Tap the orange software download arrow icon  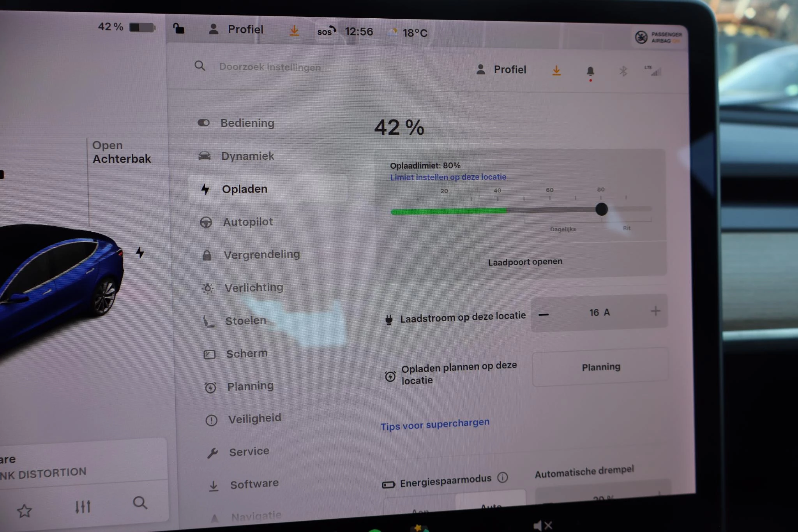[x=556, y=70]
